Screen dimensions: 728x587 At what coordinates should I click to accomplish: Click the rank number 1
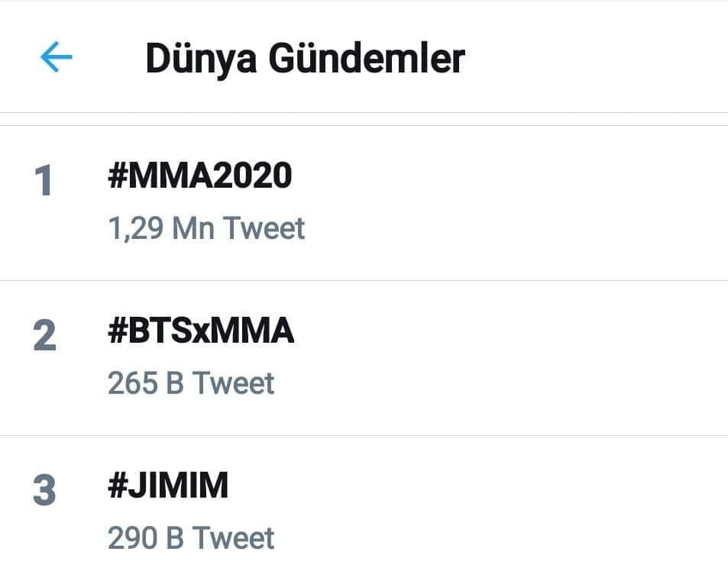pyautogui.click(x=44, y=182)
